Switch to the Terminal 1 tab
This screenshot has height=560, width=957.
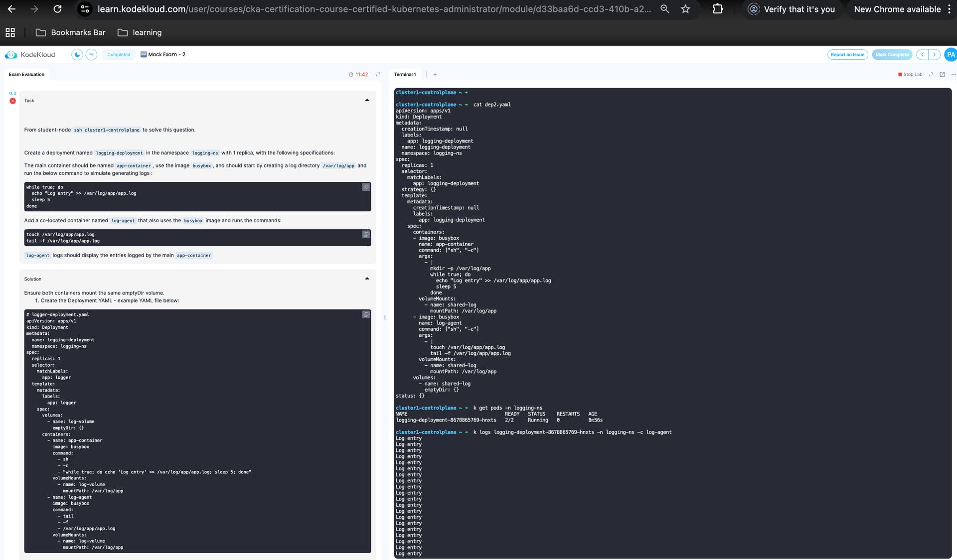405,75
